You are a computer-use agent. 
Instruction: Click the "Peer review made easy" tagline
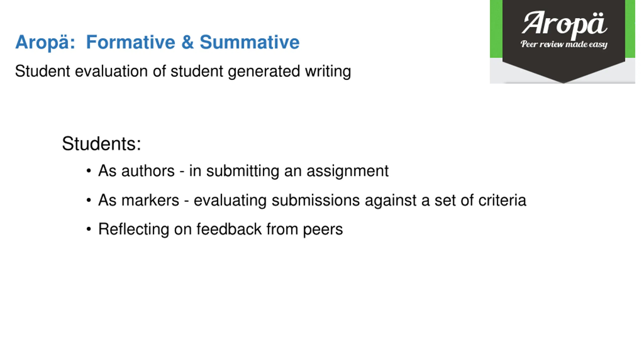pyautogui.click(x=564, y=44)
